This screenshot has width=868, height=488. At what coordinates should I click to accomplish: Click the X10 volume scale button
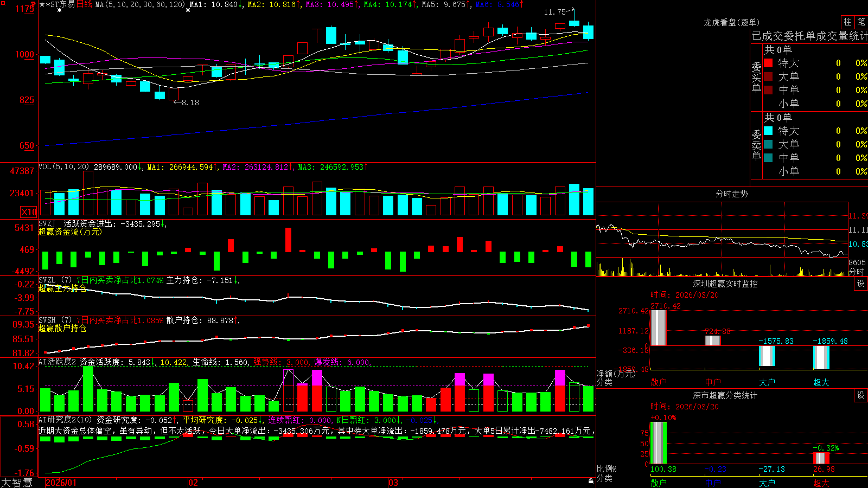click(29, 212)
